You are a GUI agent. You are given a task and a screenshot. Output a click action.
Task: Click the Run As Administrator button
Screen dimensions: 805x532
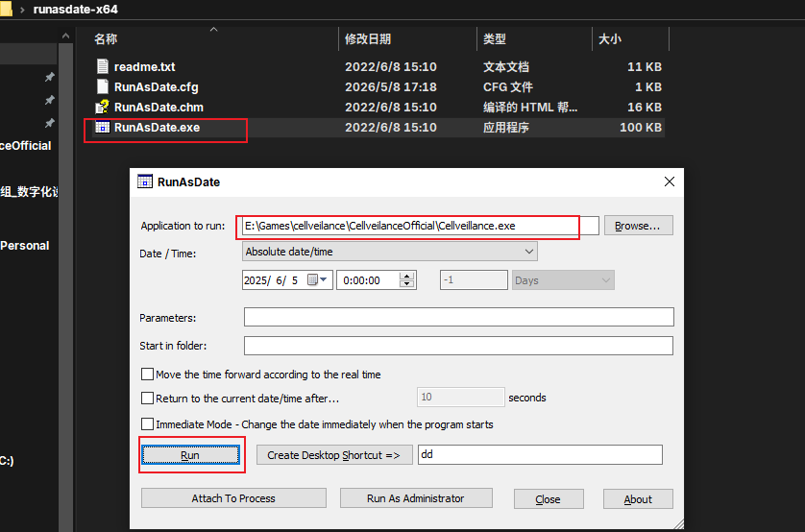(x=416, y=498)
